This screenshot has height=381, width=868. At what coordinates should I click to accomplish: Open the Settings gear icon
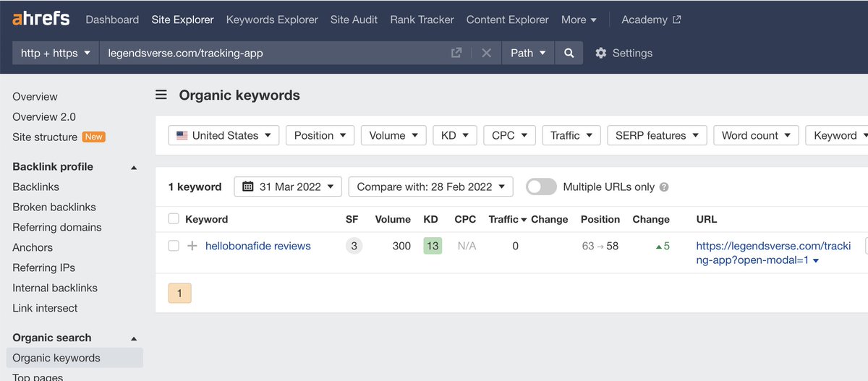click(x=600, y=53)
